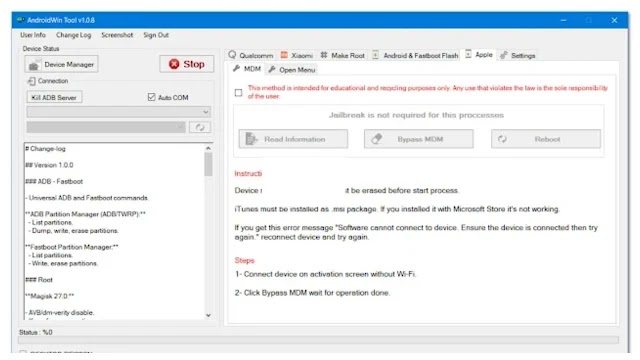Click the Stop button
Image resolution: width=640 pixels, height=360 pixels.
point(187,64)
